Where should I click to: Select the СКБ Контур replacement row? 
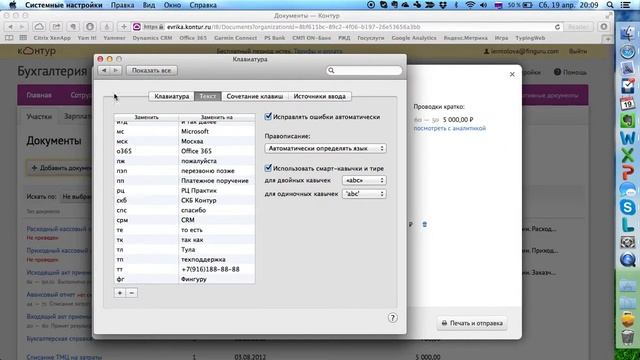(184, 200)
